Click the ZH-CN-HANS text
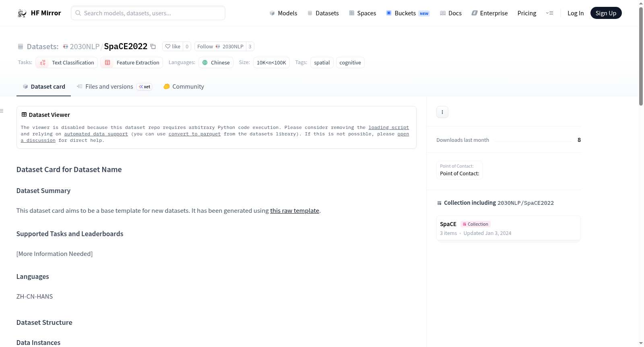This screenshot has width=644, height=347. 35,297
